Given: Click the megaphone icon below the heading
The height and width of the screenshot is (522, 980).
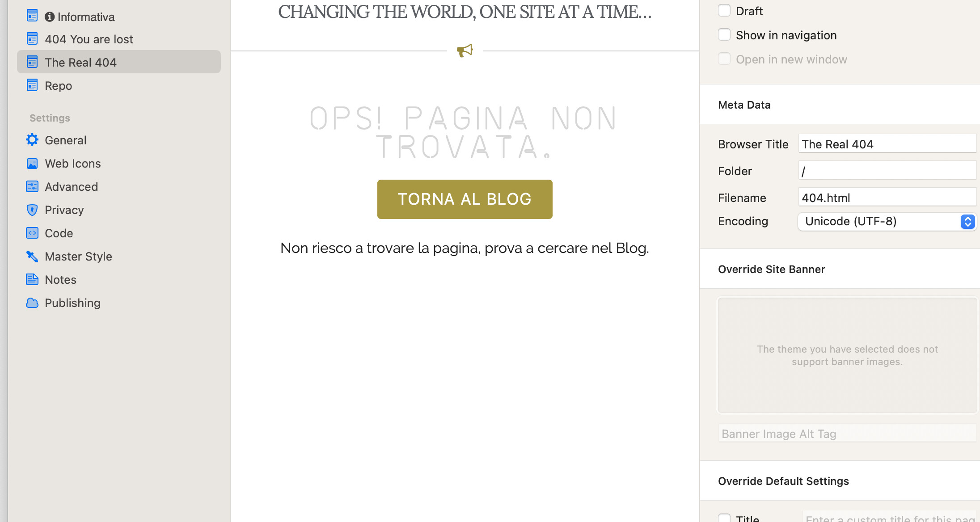Looking at the screenshot, I should point(465,50).
